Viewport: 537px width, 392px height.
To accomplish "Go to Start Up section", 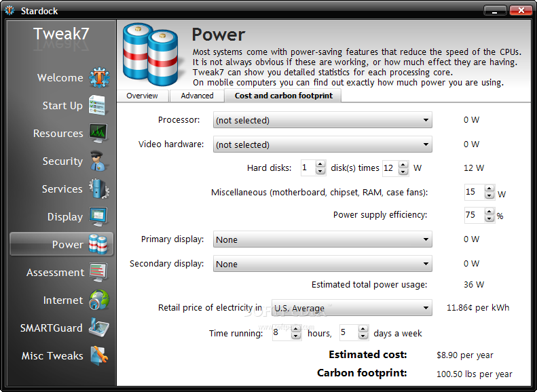I will [62, 105].
